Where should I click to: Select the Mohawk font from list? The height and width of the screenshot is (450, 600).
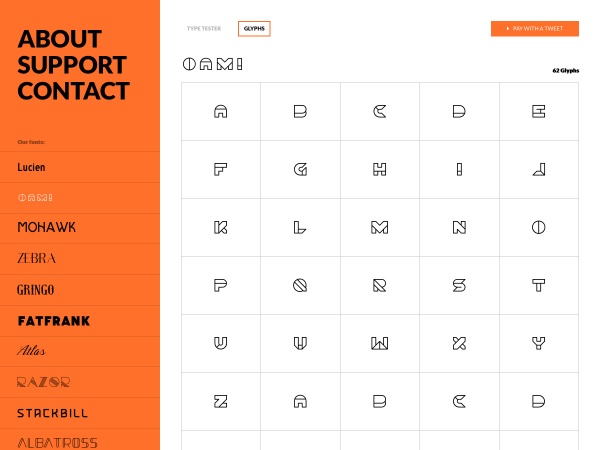pyautogui.click(x=47, y=228)
